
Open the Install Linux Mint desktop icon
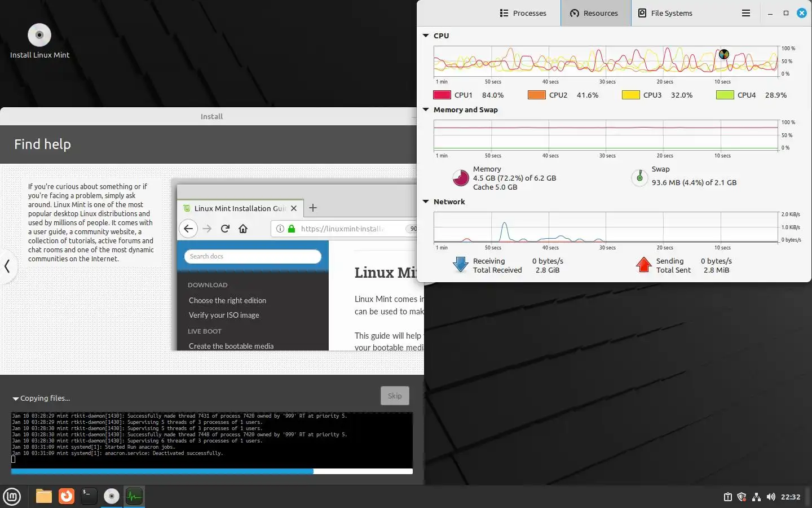pyautogui.click(x=39, y=41)
